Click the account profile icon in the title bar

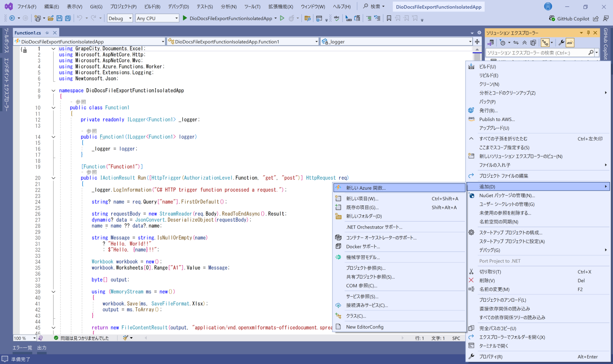(548, 6)
